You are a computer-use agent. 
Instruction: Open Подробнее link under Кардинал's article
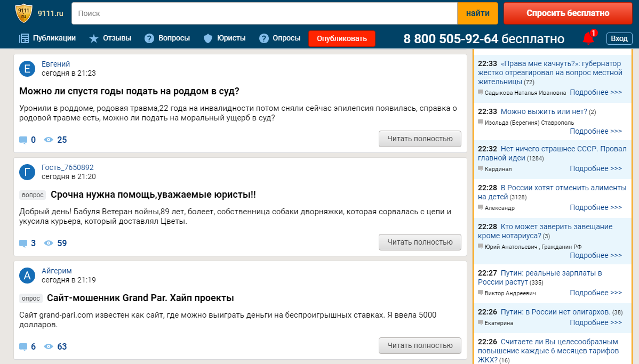click(x=597, y=168)
